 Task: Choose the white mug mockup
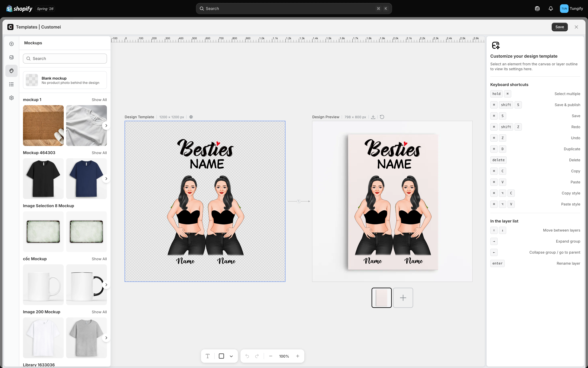pos(43,285)
